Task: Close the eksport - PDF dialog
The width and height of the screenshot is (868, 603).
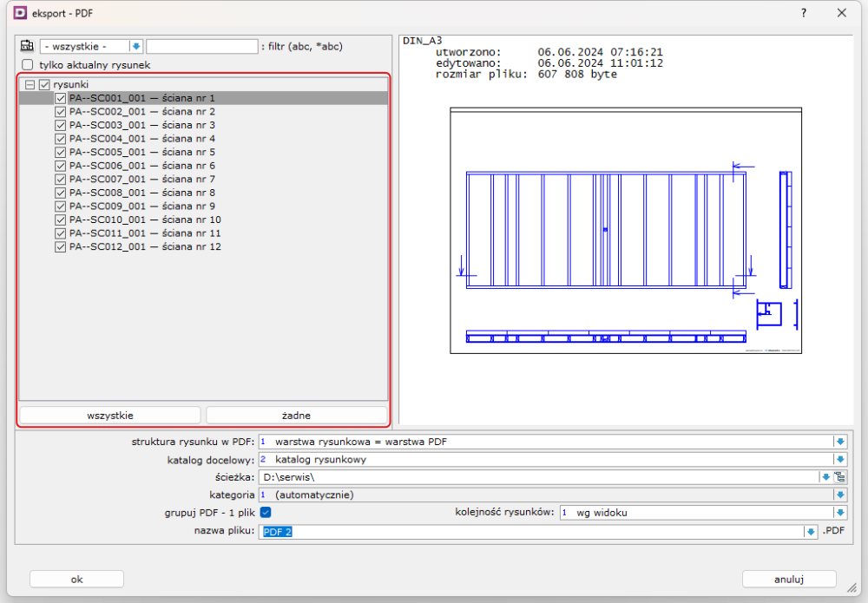Action: click(841, 13)
